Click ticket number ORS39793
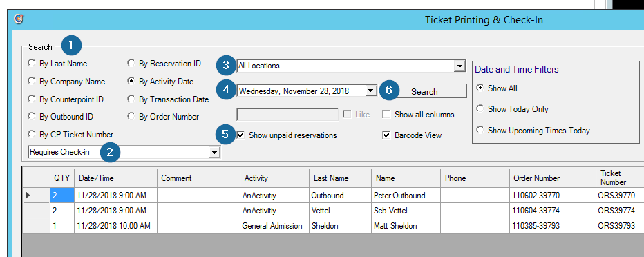 (621, 226)
